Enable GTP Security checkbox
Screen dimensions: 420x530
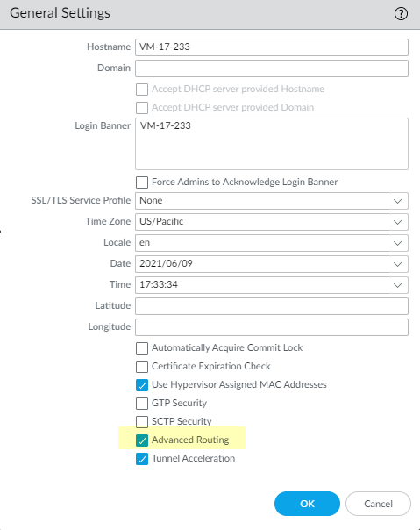(x=142, y=404)
